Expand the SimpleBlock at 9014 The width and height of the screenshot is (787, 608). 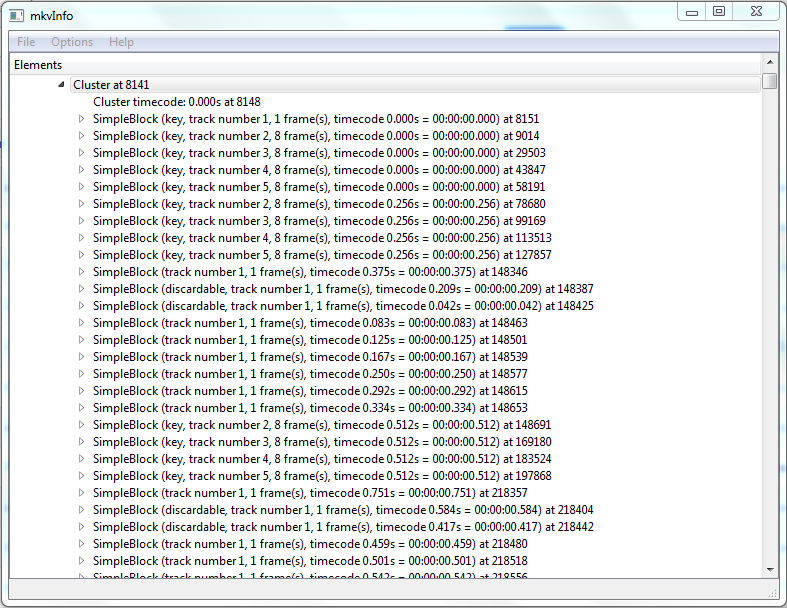click(81, 136)
